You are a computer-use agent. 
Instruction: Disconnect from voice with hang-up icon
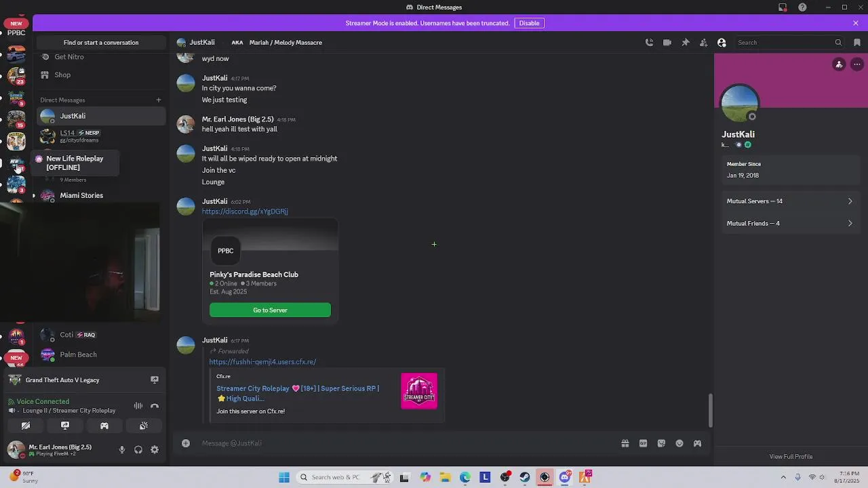(x=155, y=406)
